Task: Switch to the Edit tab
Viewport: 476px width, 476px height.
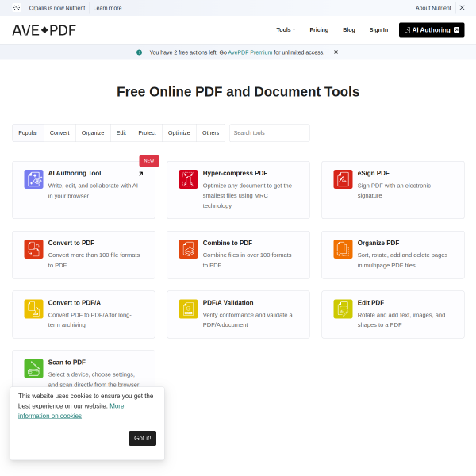Action: 121,132
